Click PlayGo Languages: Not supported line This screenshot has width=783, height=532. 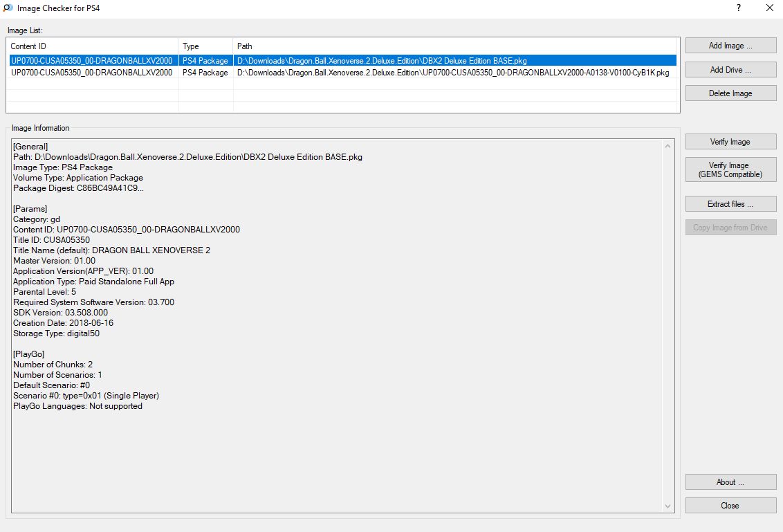pos(78,406)
